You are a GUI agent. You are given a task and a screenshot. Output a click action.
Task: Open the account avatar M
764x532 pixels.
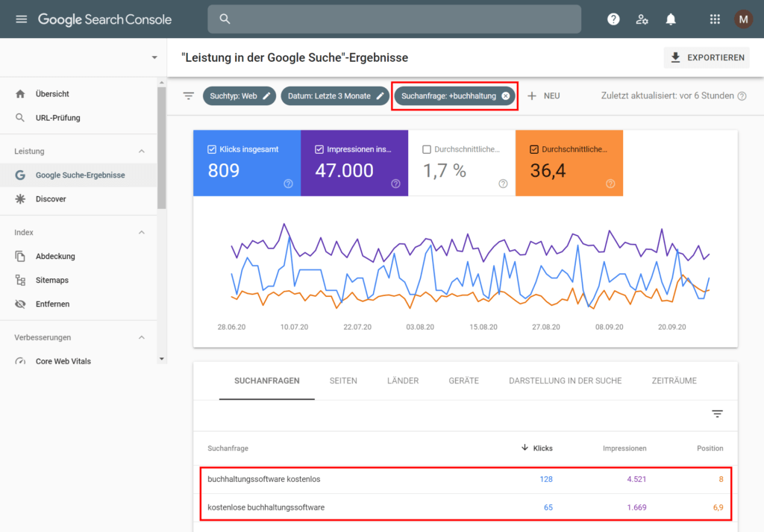coord(743,19)
